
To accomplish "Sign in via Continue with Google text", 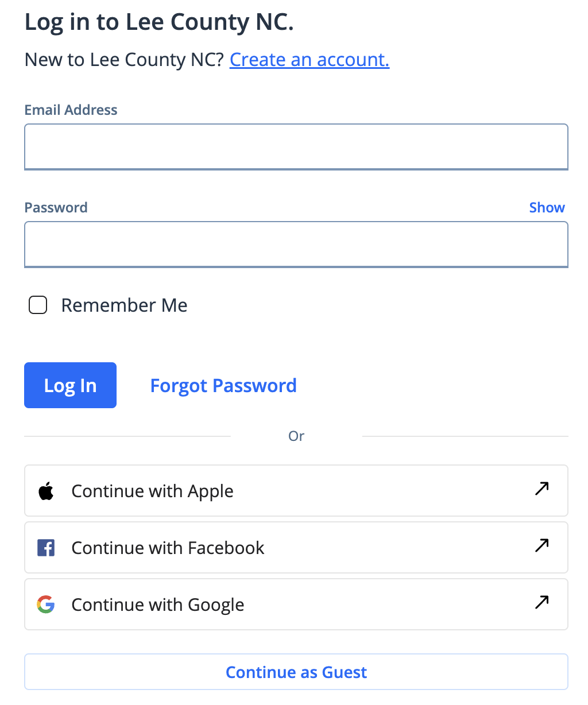I will [x=158, y=605].
